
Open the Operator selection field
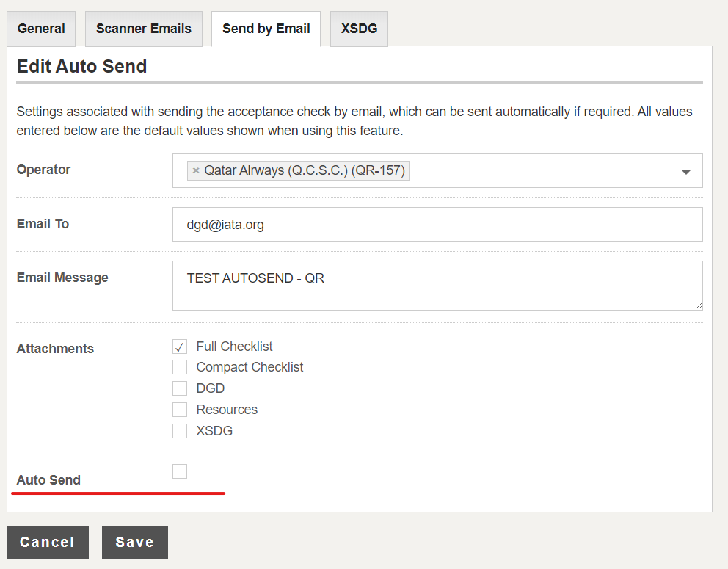coord(437,170)
